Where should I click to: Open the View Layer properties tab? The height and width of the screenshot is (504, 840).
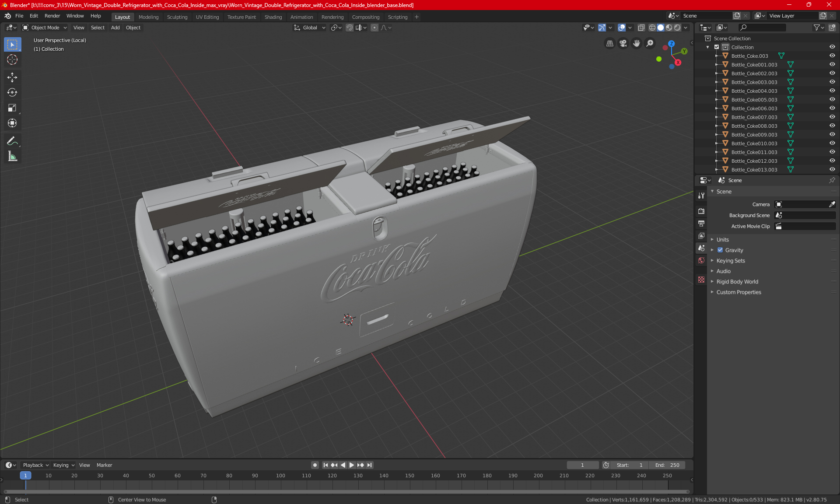point(701,236)
